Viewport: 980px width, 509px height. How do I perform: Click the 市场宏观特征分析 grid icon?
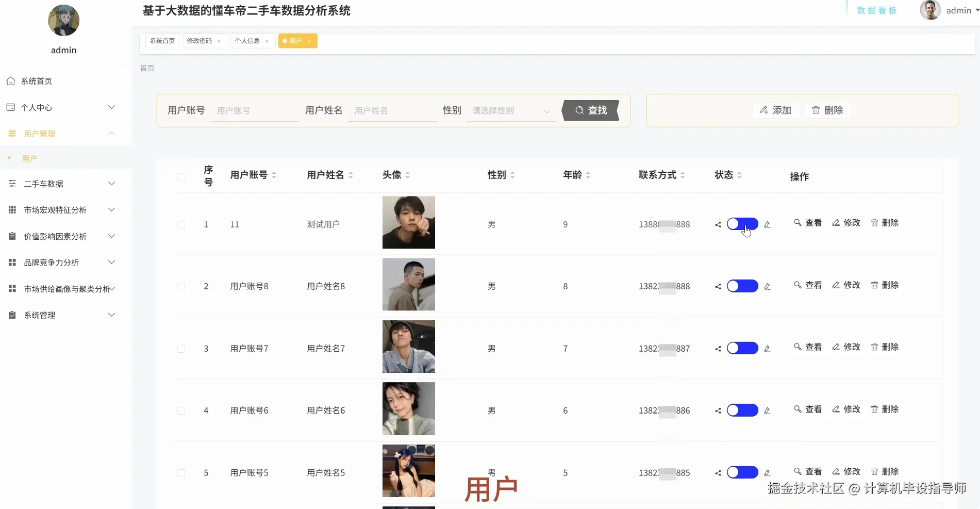[12, 210]
